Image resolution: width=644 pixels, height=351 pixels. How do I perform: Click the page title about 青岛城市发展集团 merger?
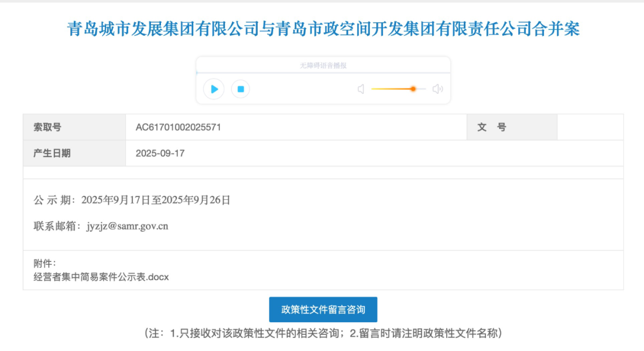coord(323,29)
